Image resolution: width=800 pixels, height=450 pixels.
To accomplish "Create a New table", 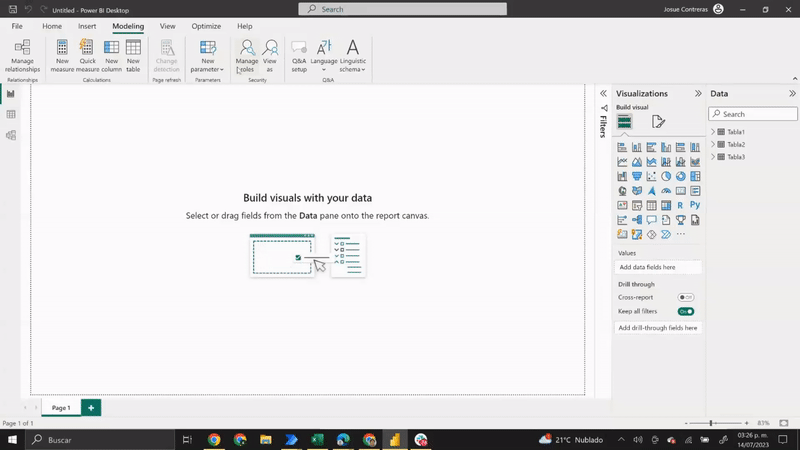I will pyautogui.click(x=133, y=56).
